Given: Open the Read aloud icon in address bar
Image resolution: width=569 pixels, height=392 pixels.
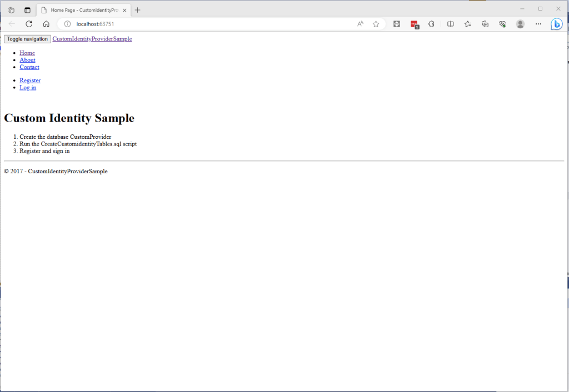Looking at the screenshot, I should pyautogui.click(x=360, y=24).
